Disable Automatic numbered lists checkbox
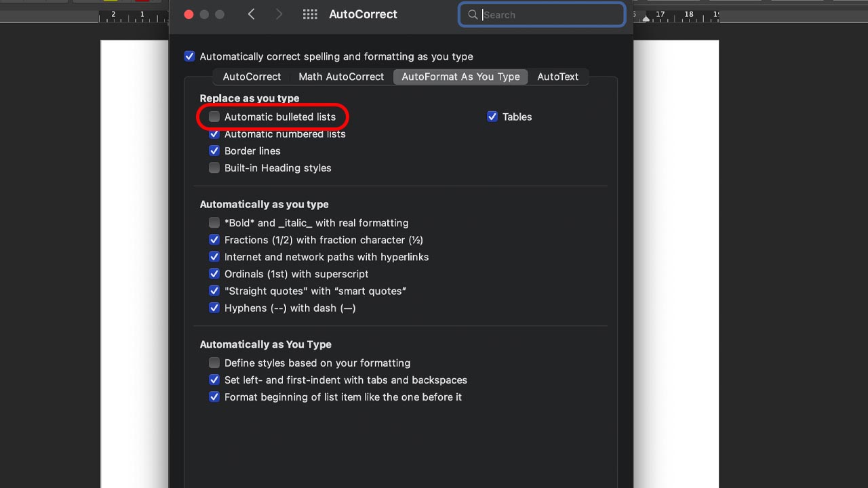The image size is (868, 488). (214, 134)
